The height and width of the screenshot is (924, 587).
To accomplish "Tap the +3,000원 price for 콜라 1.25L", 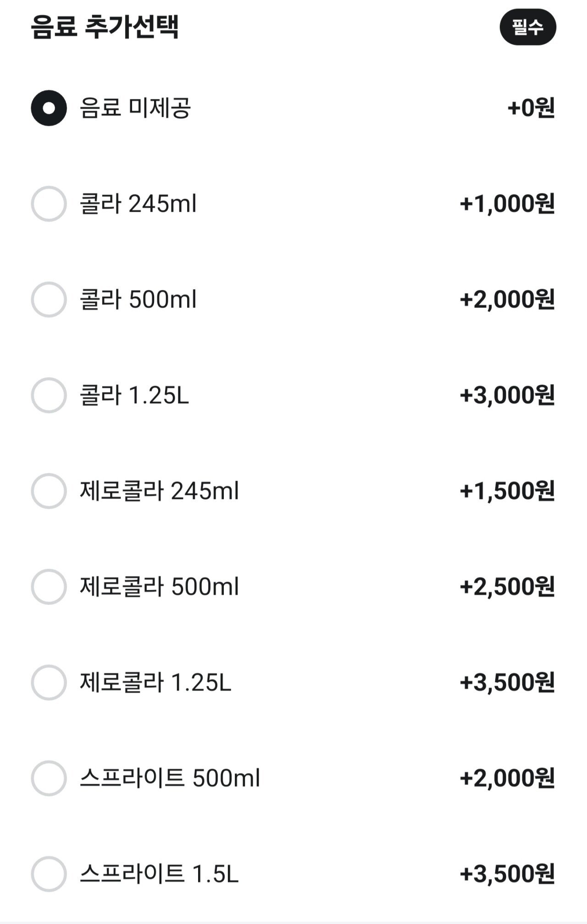I will click(x=507, y=395).
